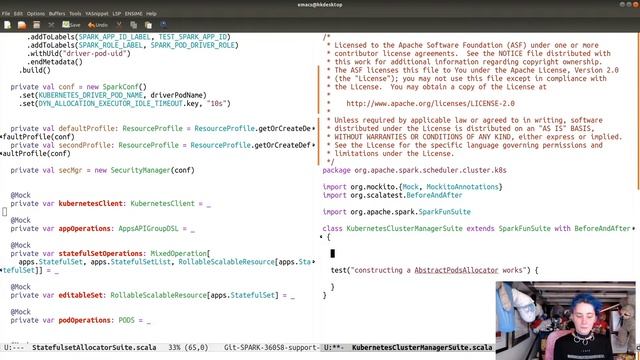Click the Search toolbar icon

pos(163,25)
